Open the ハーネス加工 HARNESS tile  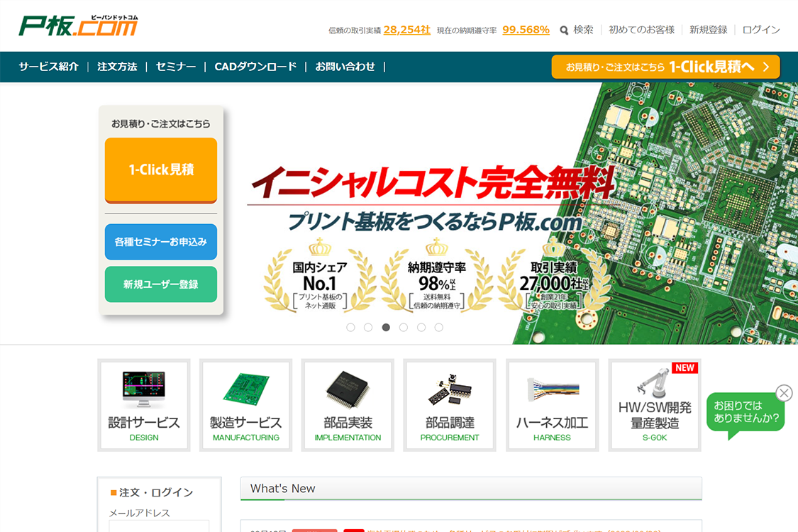(x=552, y=405)
